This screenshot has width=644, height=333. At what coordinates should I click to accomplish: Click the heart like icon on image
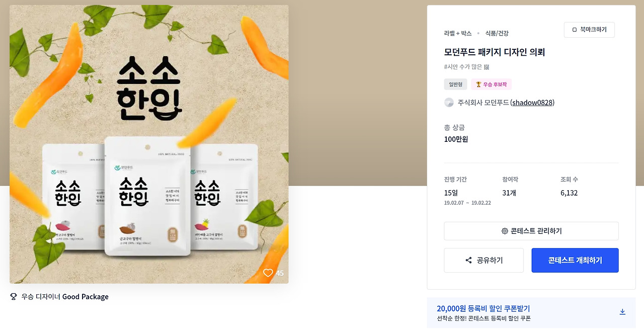268,273
